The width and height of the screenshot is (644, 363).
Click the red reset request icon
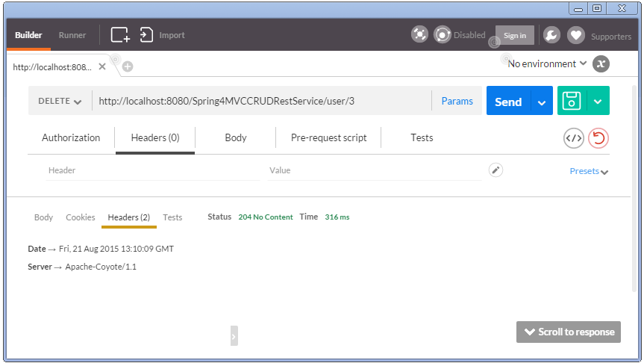pos(598,138)
